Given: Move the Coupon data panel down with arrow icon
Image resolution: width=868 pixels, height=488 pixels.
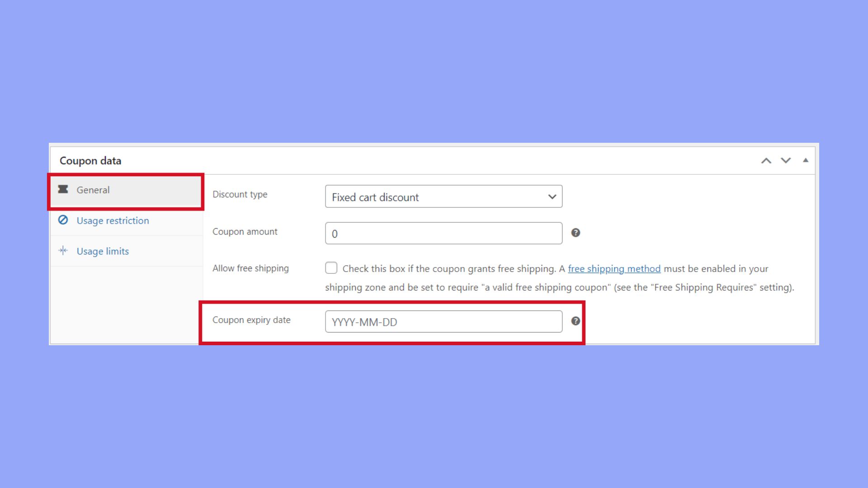Looking at the screenshot, I should [786, 160].
